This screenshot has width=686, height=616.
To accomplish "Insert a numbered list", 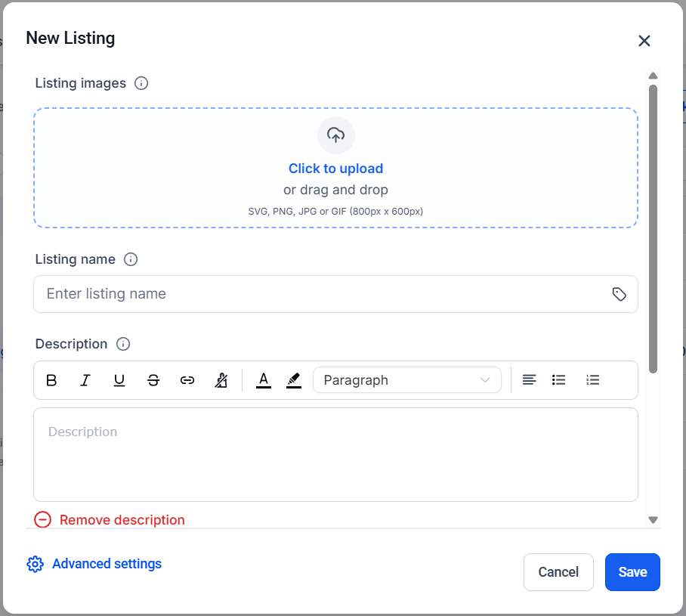I will tap(593, 380).
